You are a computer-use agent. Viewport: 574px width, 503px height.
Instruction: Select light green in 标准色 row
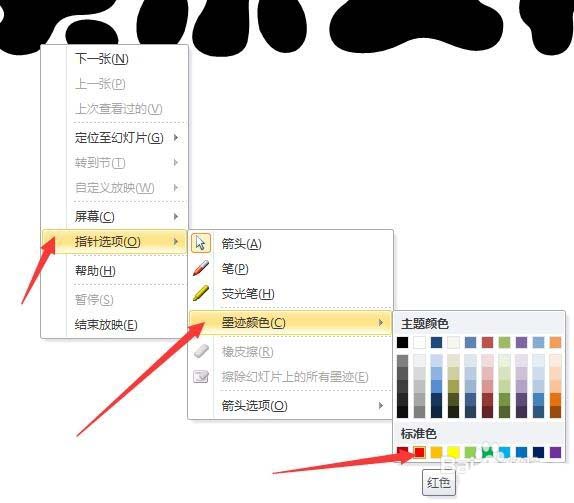(470, 452)
